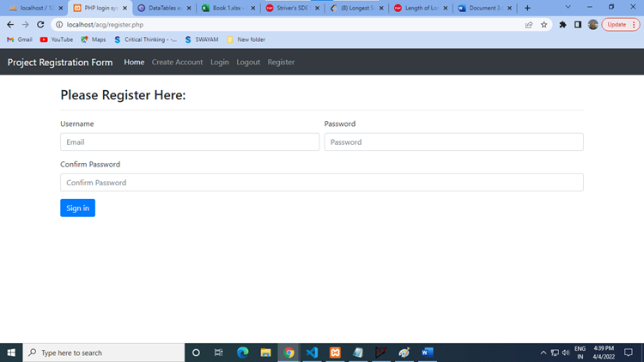Open volume control tray icon
Screen dimensions: 644x362
(x=566, y=353)
